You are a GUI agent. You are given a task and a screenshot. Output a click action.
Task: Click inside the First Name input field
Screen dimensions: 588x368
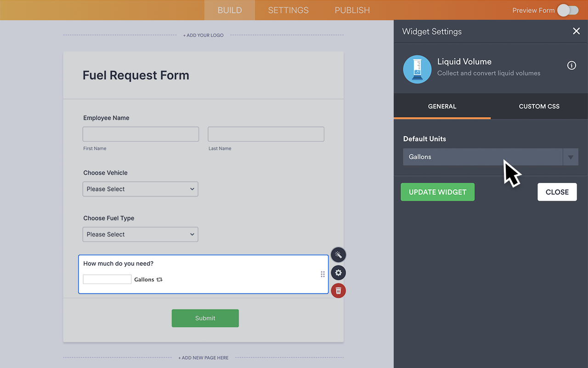[141, 134]
